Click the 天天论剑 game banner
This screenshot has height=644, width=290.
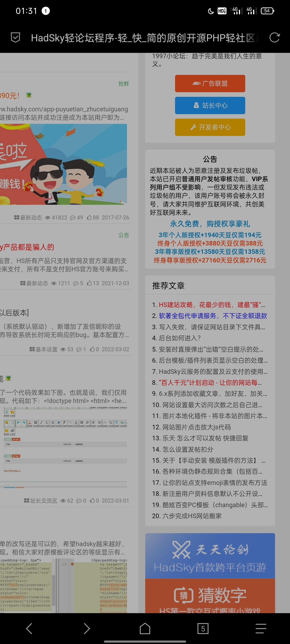click(210, 556)
